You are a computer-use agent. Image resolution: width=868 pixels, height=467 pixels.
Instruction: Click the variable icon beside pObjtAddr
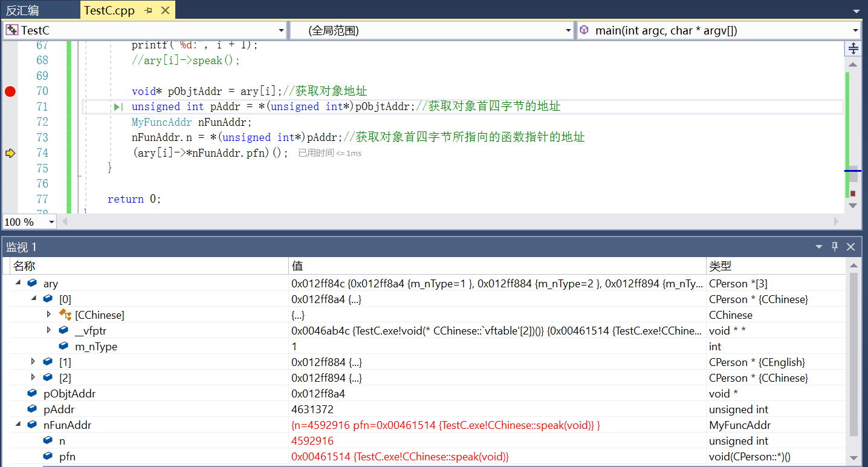(x=32, y=393)
